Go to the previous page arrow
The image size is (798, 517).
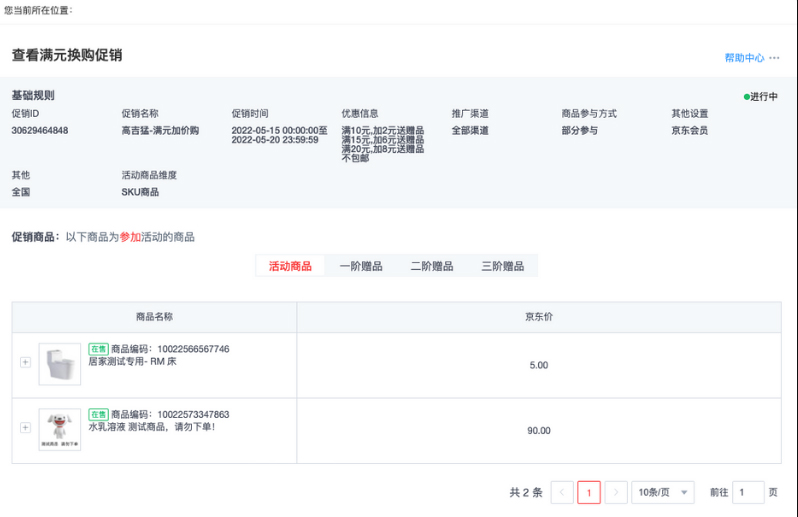point(562,492)
